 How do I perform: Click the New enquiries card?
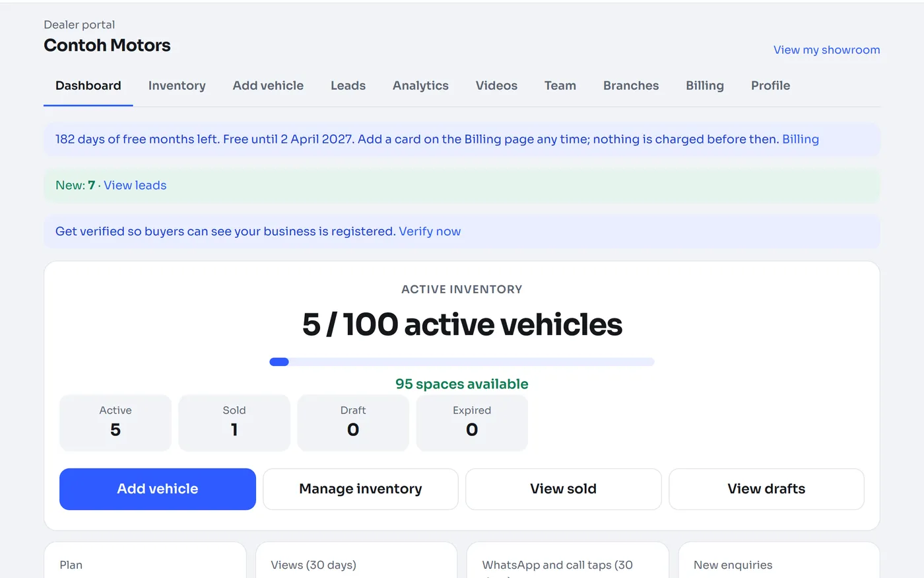pyautogui.click(x=779, y=560)
